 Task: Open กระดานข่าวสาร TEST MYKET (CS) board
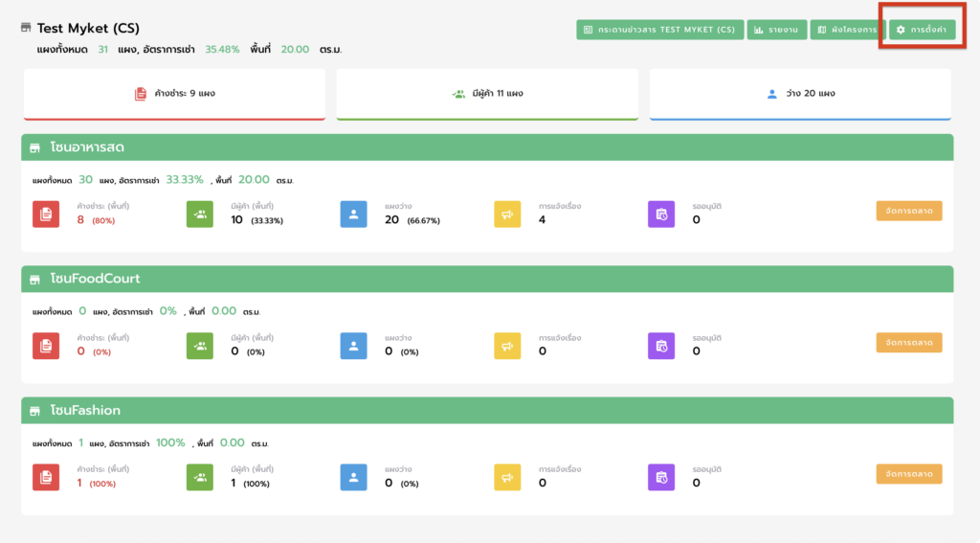click(x=659, y=30)
